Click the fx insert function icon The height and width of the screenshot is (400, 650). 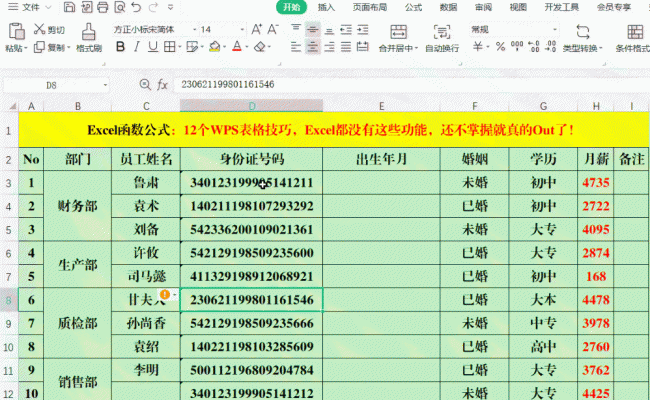click(x=162, y=85)
